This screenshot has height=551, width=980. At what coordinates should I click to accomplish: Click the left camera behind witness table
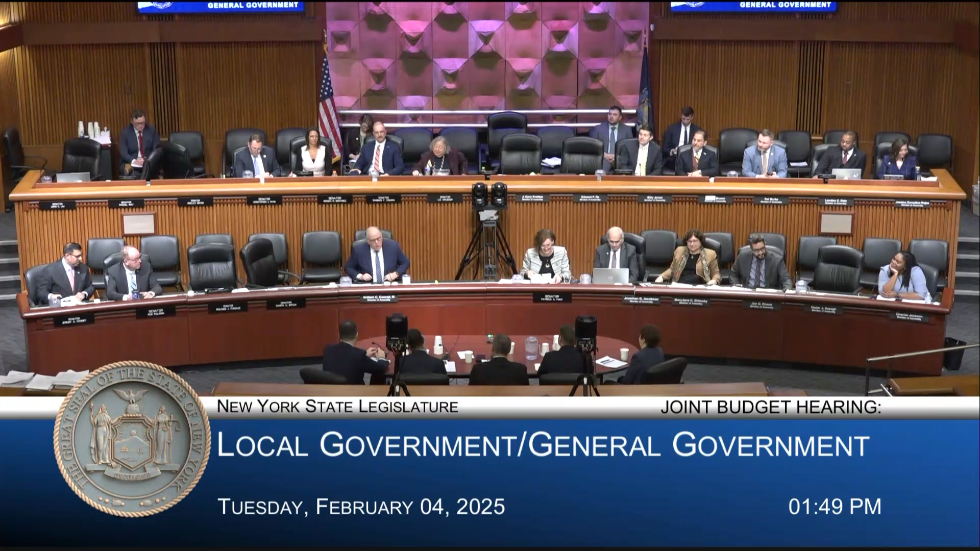pos(396,331)
